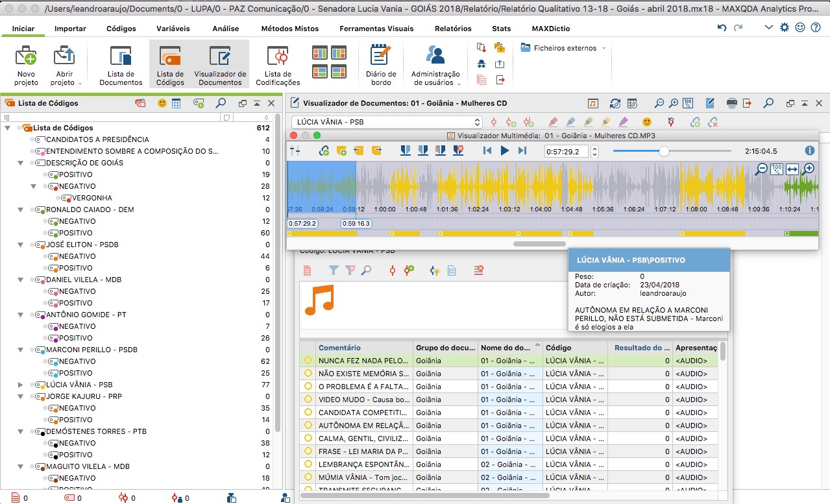Screen dimensions: 830x504
Task: Click the Lista de Codificações icon
Action: tap(278, 65)
